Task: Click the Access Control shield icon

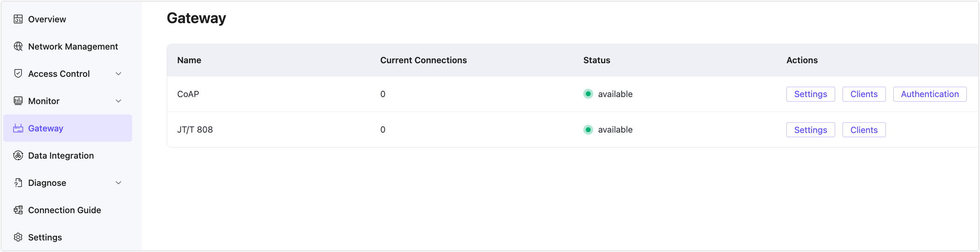Action: 18,74
